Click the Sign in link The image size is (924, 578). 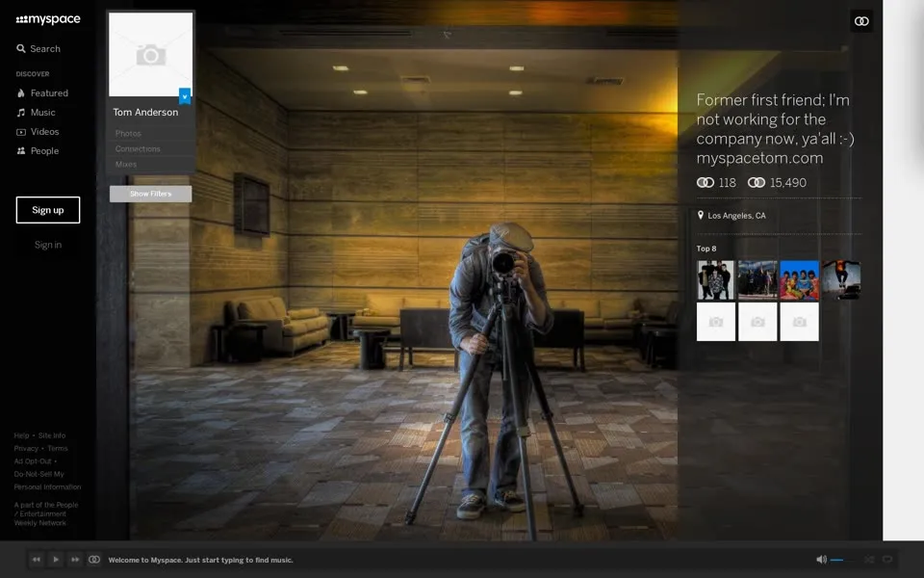48,245
